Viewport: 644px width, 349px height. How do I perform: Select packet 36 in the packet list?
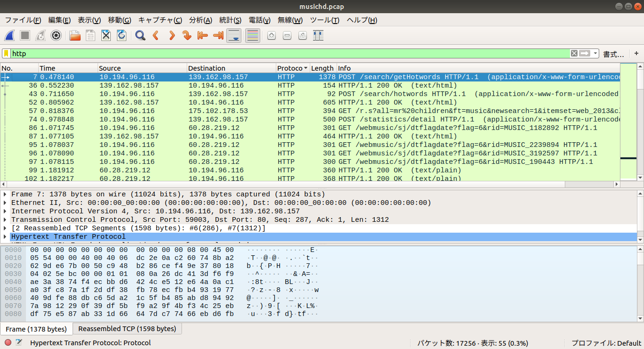click(310, 86)
